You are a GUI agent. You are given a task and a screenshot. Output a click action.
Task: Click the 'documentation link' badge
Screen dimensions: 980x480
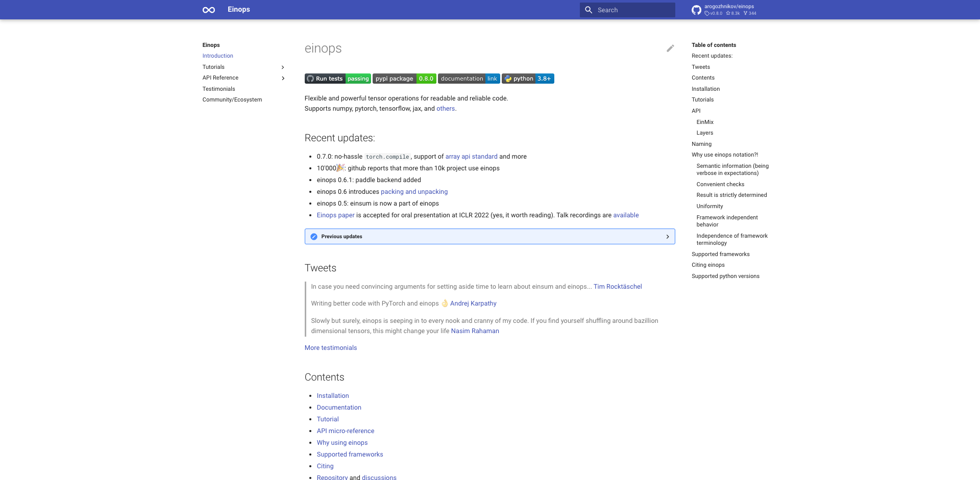click(x=469, y=79)
